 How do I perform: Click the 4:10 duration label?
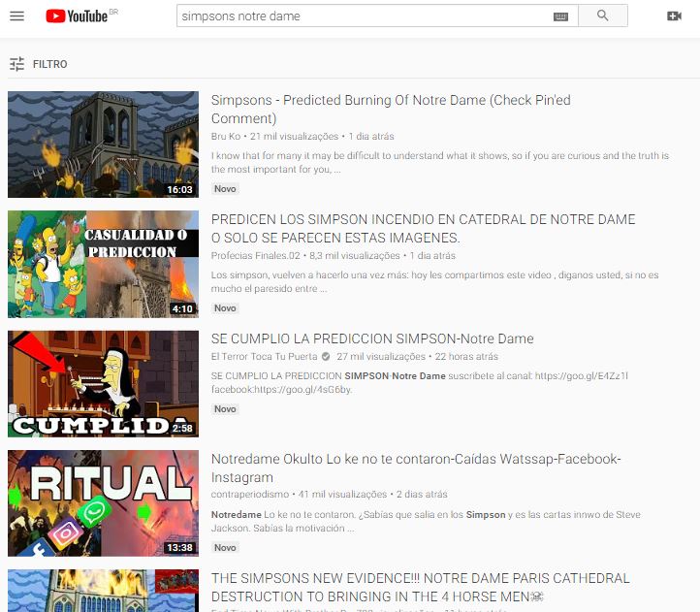click(182, 308)
